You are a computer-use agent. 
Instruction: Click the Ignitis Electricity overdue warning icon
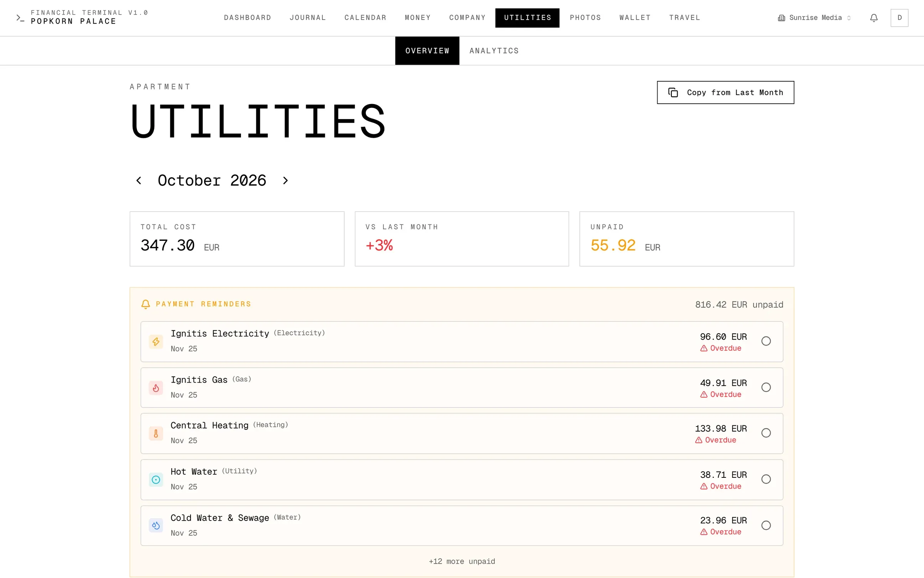(704, 348)
